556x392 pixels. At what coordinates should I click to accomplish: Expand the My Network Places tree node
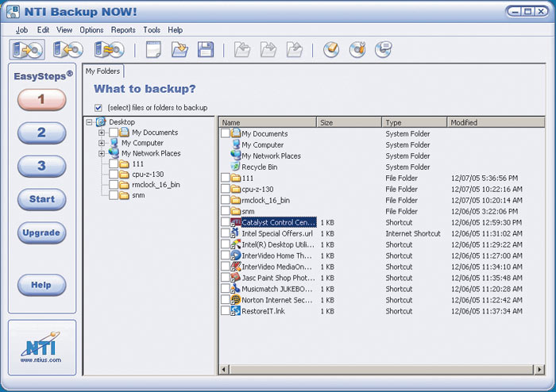[102, 154]
